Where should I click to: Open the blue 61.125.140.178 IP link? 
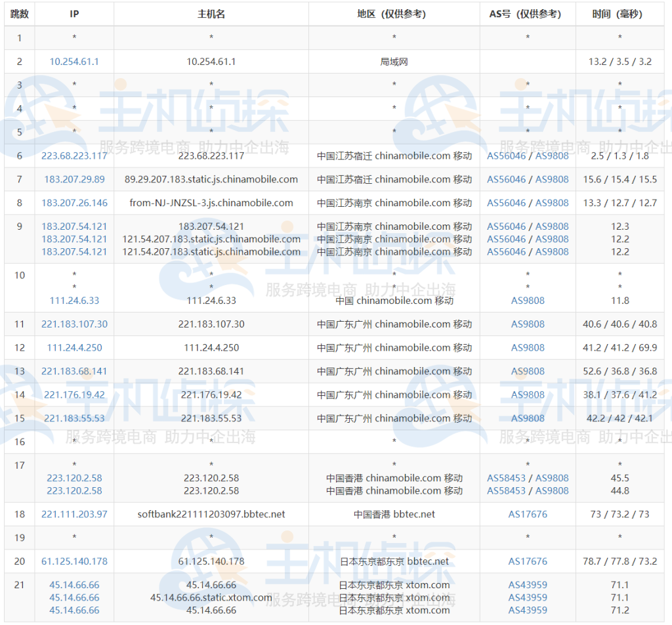[74, 561]
